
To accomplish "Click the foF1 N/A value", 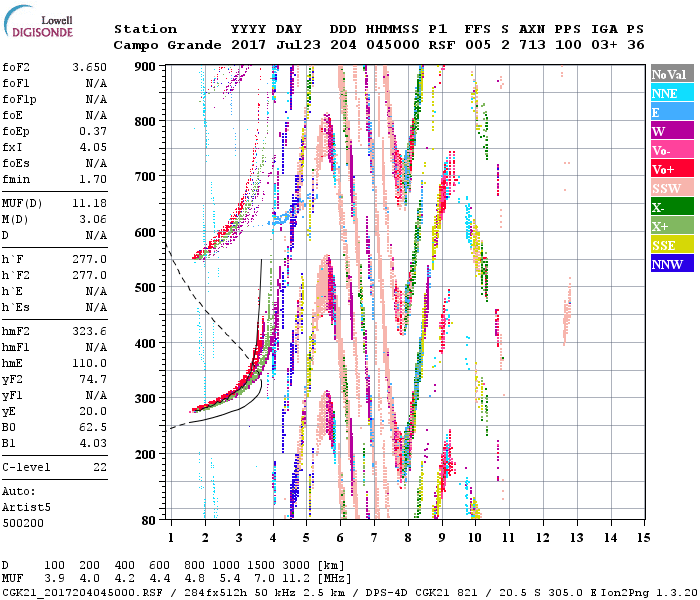I will pyautogui.click(x=96, y=83).
